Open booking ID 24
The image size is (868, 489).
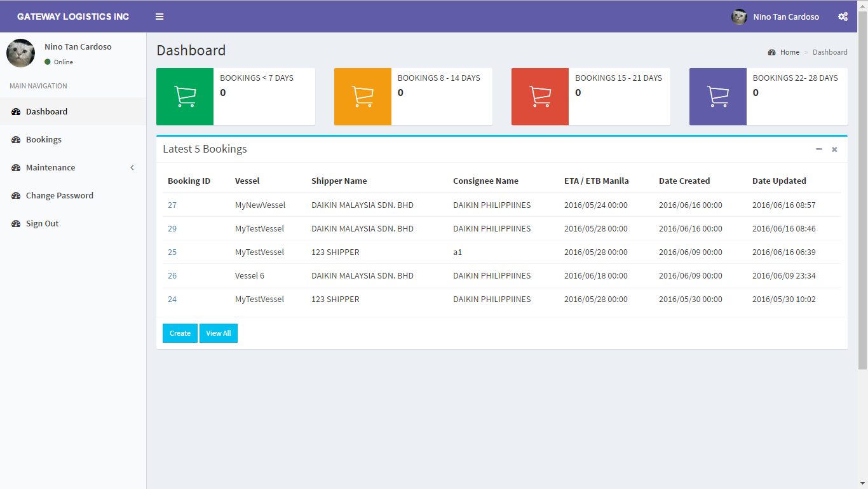[x=172, y=299]
